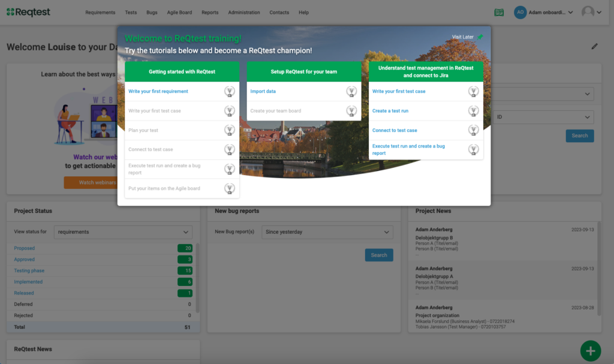Open Write your first test case under Understand test management
614x364 pixels.
pyautogui.click(x=399, y=91)
